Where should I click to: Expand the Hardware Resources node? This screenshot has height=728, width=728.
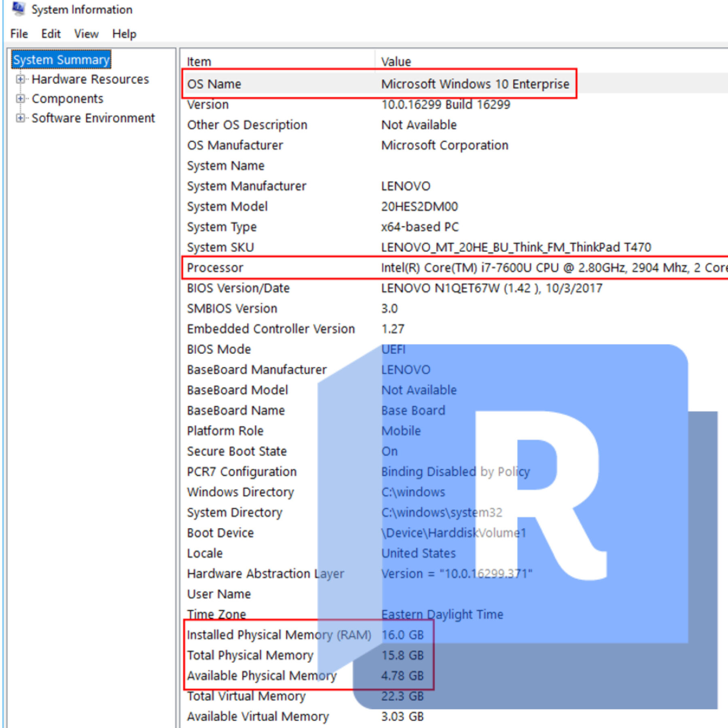pyautogui.click(x=20, y=79)
